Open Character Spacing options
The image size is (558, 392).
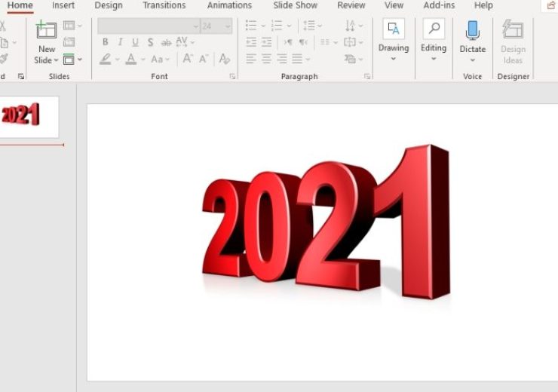185,42
